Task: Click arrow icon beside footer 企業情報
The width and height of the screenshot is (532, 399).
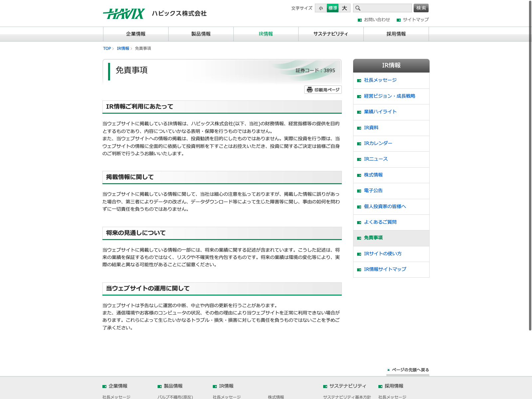Action: click(104, 386)
